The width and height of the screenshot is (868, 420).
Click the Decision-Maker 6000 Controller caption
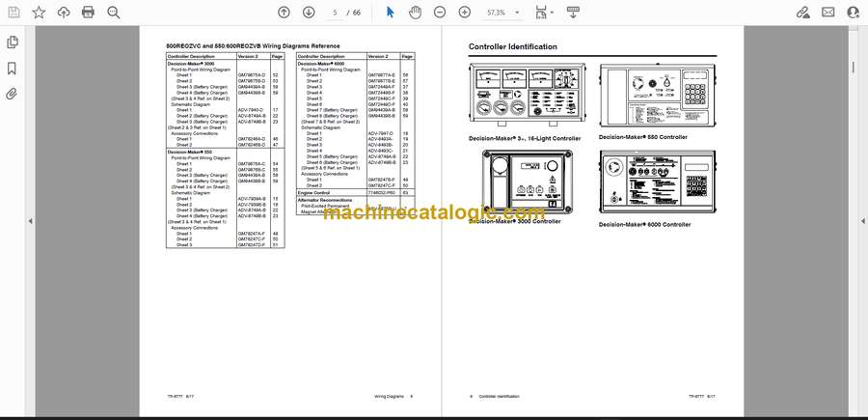(644, 224)
